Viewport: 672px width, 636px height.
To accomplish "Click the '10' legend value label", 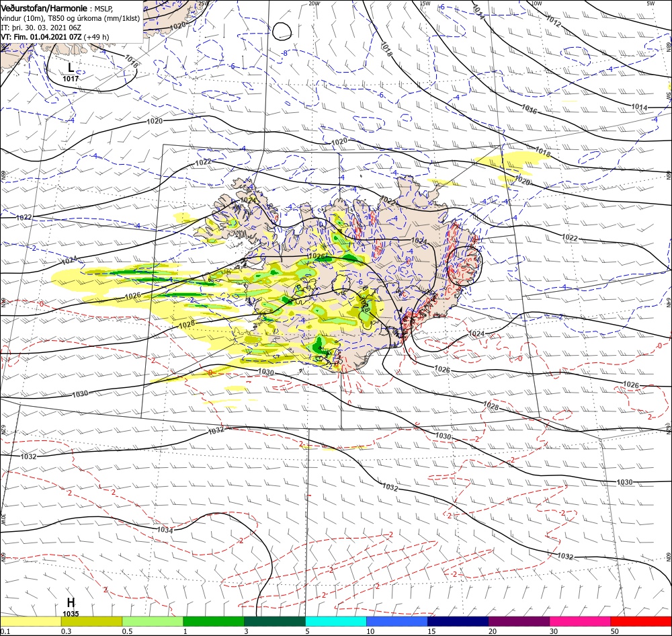I will tap(371, 631).
